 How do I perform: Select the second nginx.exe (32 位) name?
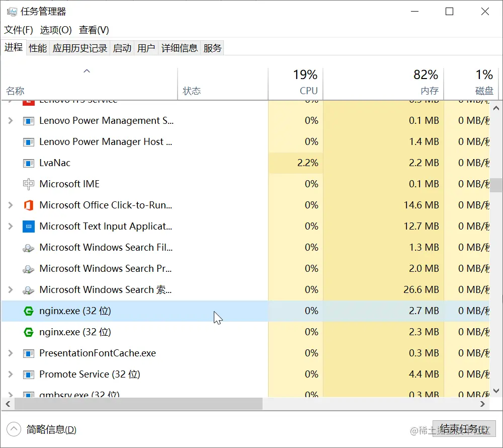[x=75, y=332]
